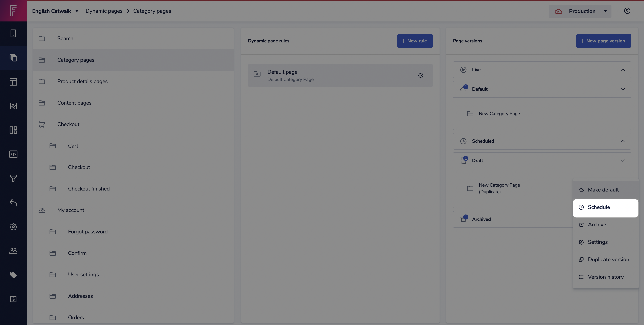
Task: Click the user profile account icon
Action: [627, 11]
